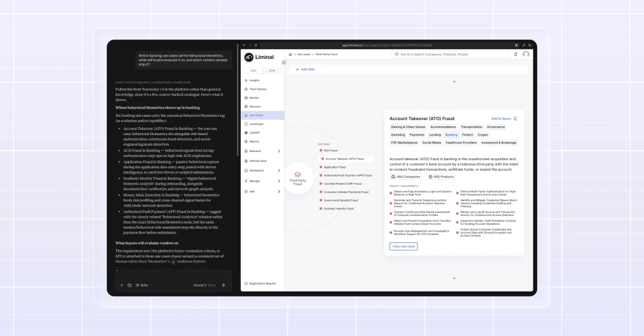Screen dimensions: 644x336
Task: Select the Synthetic Identity Fraud node
Action: pos(336,209)
